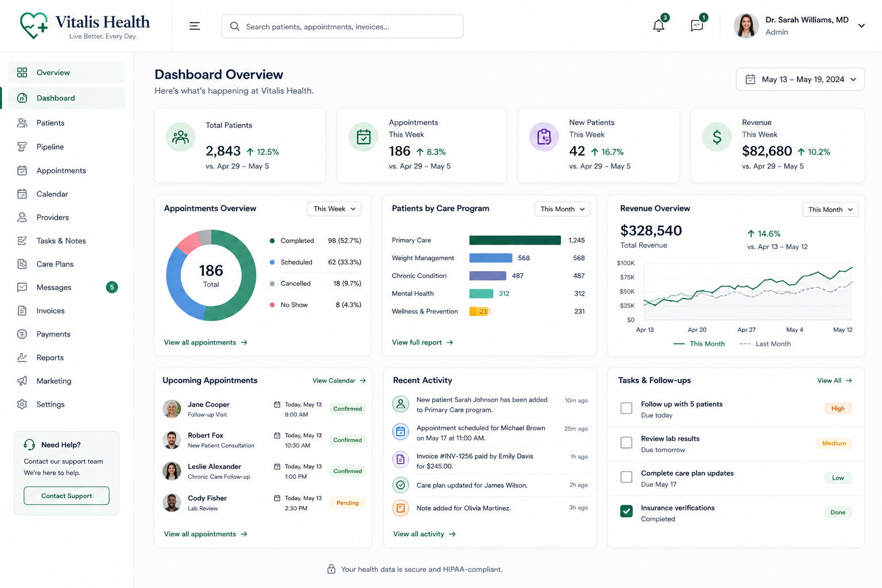Click the Medium priority tag
This screenshot has width=882, height=588.
click(834, 443)
